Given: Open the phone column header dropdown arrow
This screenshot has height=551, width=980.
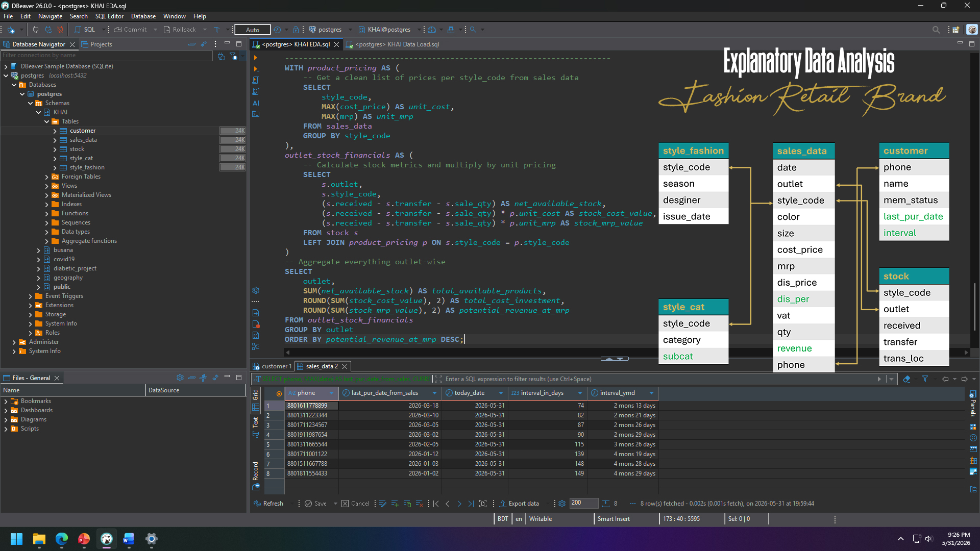Looking at the screenshot, I should (331, 393).
